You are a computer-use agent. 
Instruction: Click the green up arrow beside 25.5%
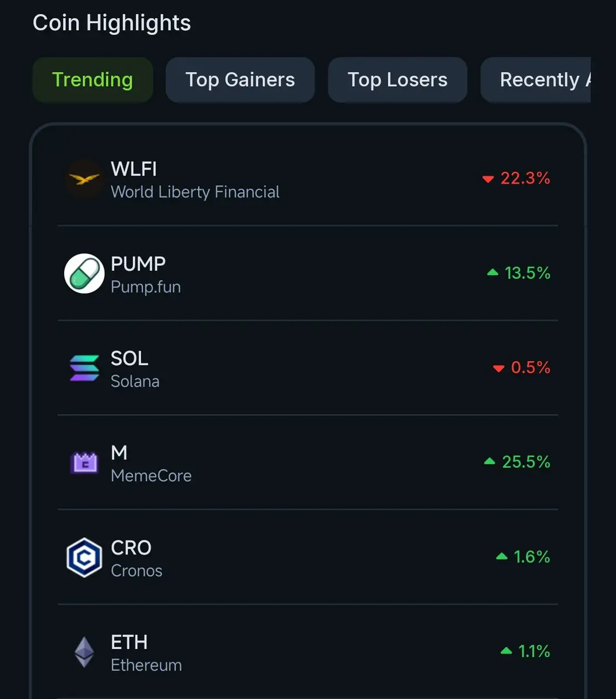tap(490, 462)
